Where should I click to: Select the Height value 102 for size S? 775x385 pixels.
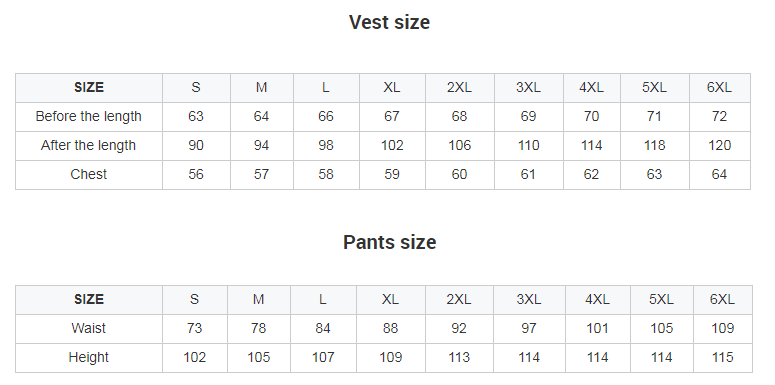point(194,357)
